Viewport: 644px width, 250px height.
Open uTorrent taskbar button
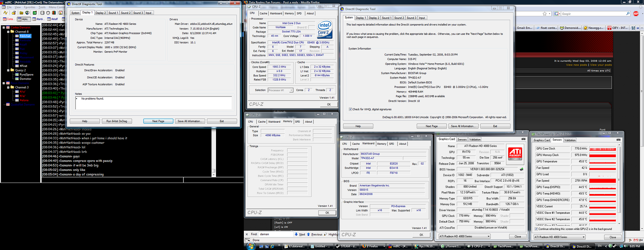pos(451,246)
